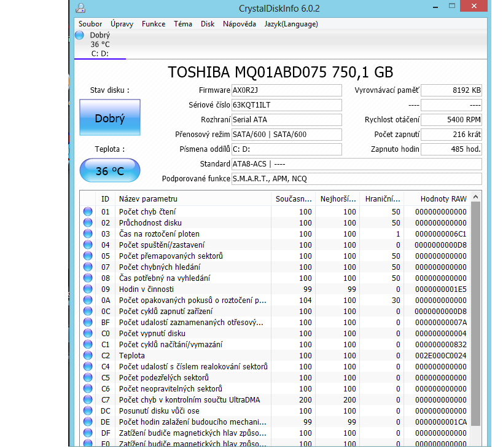Click status orb for row C0 Počet vypnutí disku
The height and width of the screenshot is (448, 503).
(88, 333)
